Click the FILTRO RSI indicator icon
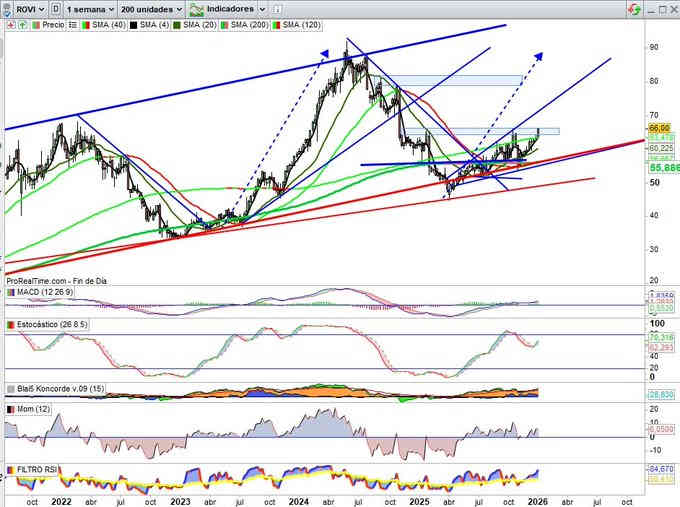Viewport: 680px width, 507px height. point(11,468)
